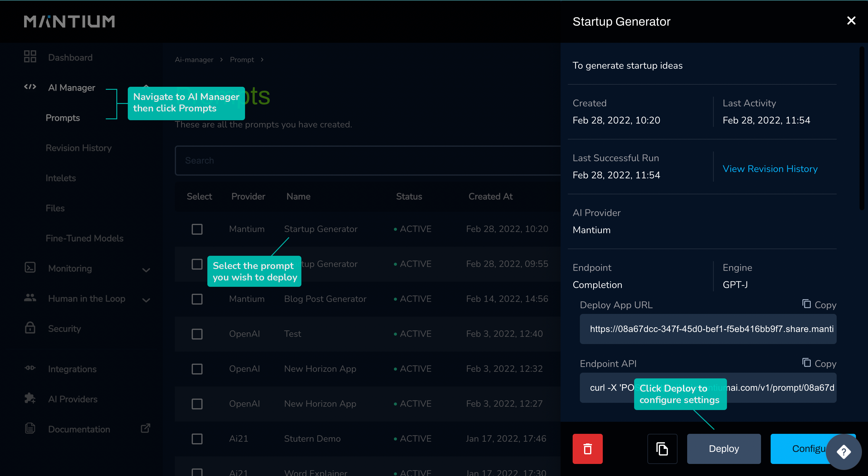Open the View Revision History link
868x476 pixels.
tap(770, 168)
